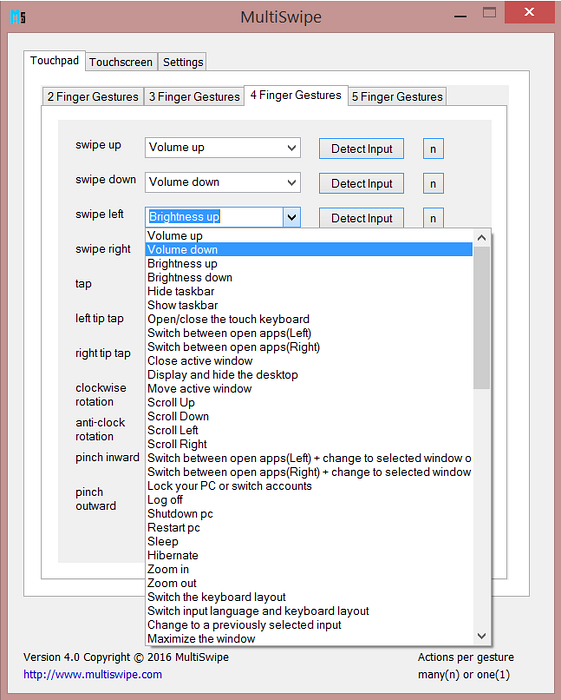The height and width of the screenshot is (700, 561).
Task: Maximize the MultiSwipe window
Action: pyautogui.click(x=490, y=13)
